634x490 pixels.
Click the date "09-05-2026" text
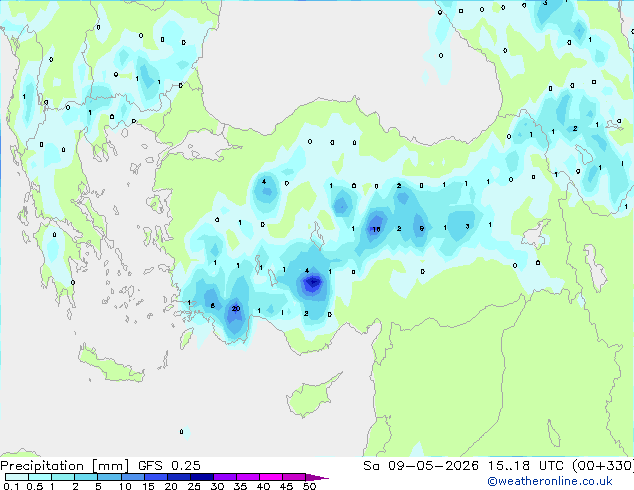(x=433, y=466)
